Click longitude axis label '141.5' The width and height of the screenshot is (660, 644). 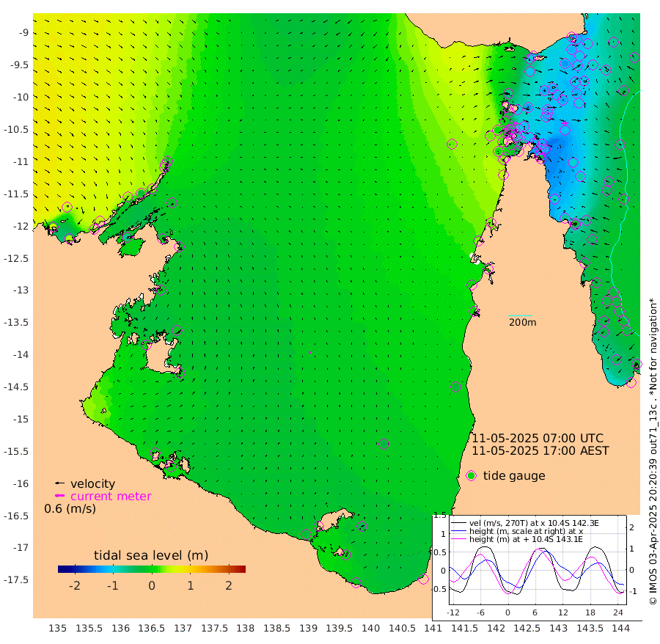(464, 629)
